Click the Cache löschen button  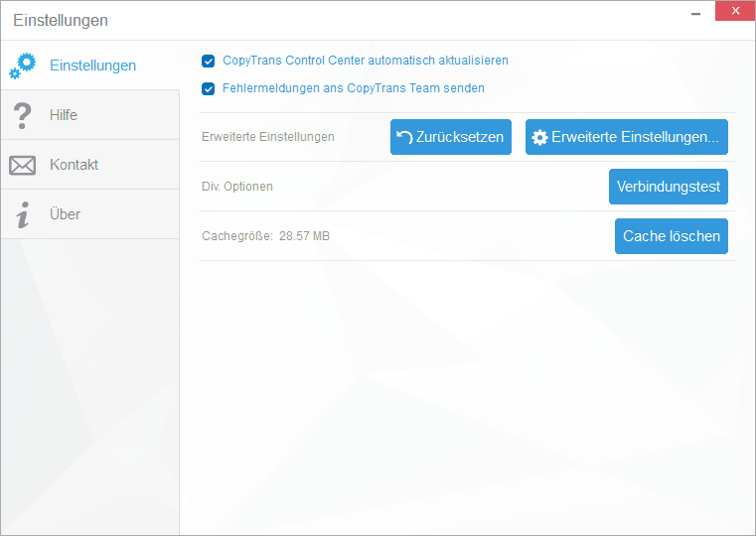(x=672, y=236)
